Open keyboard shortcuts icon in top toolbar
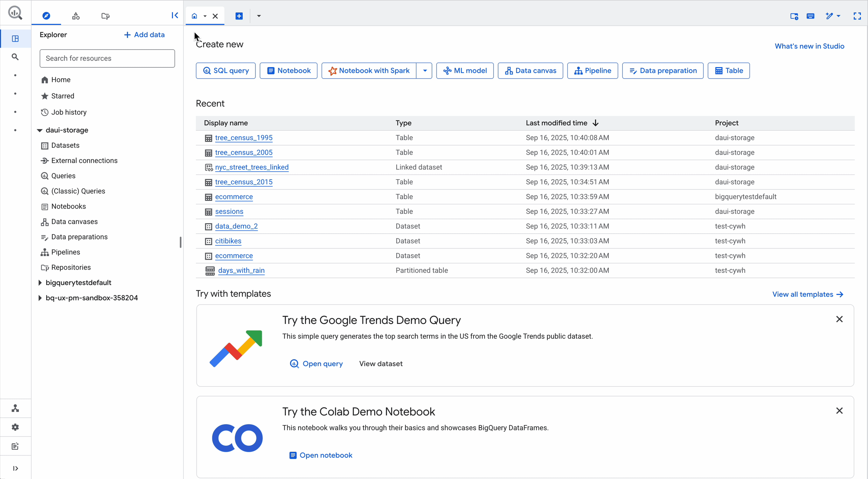Image resolution: width=868 pixels, height=479 pixels. [x=810, y=16]
